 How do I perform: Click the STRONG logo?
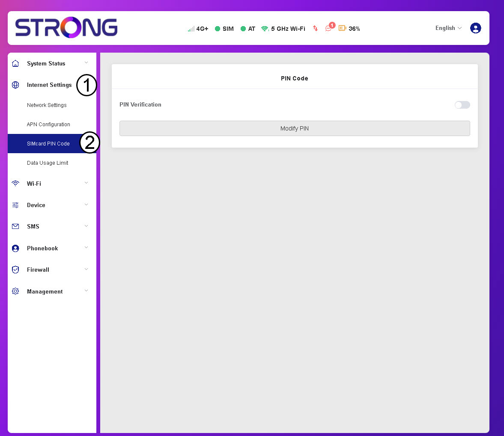66,28
